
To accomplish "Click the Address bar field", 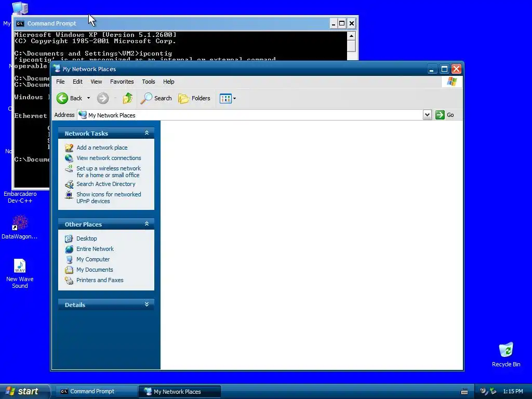I will 250,115.
